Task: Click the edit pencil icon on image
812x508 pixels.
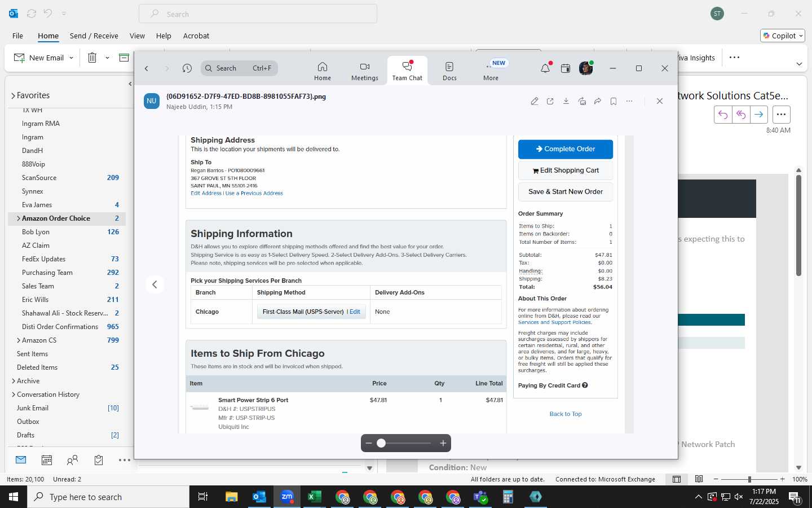Action: click(x=535, y=101)
